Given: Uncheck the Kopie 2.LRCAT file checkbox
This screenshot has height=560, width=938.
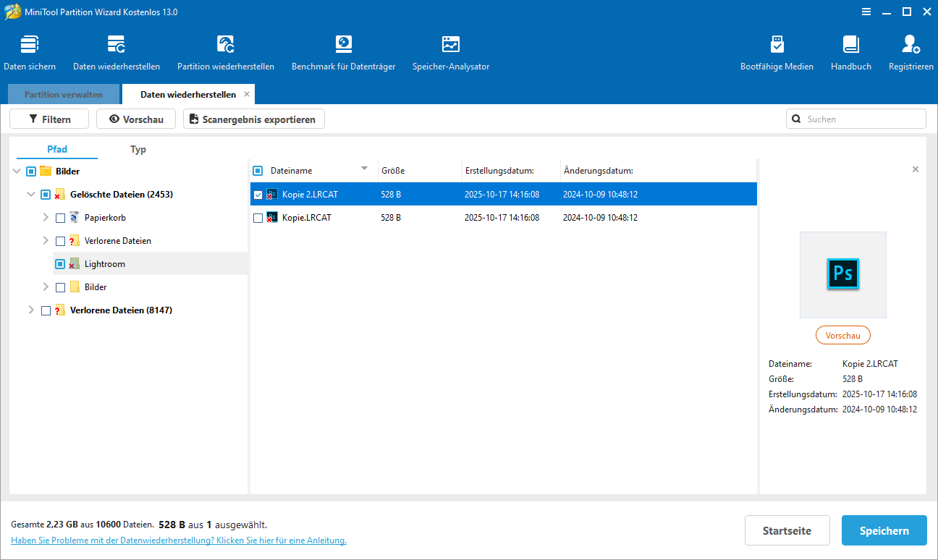Looking at the screenshot, I should (x=258, y=194).
